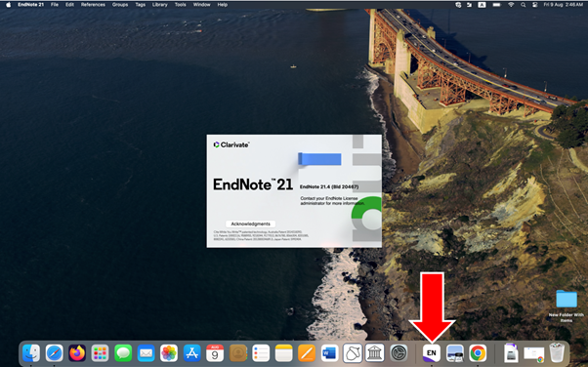The width and height of the screenshot is (588, 367).
Task: Launch Google Chrome from the Dock
Action: click(x=478, y=353)
